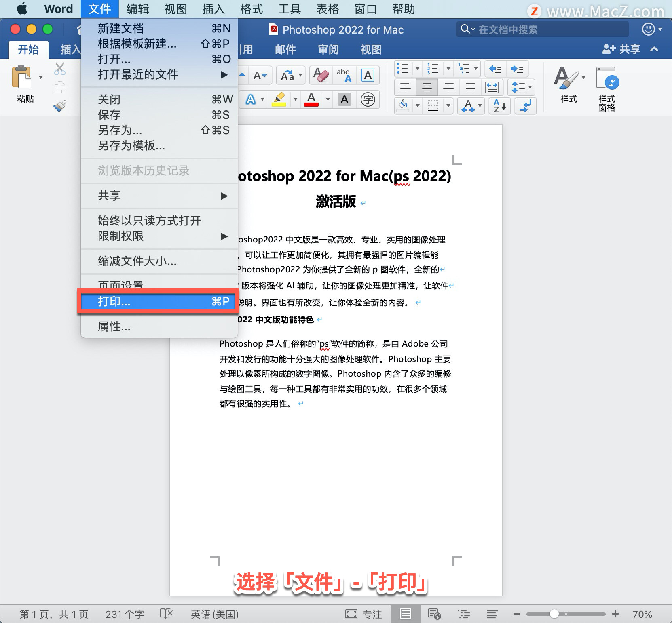
Task: Expand font color dropdown arrow
Action: click(x=328, y=99)
